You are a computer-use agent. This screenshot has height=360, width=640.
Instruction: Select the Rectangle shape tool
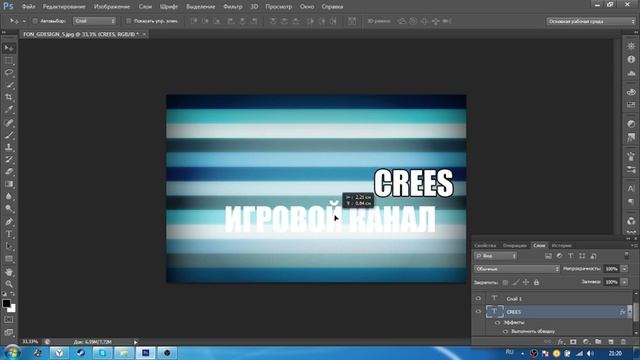pos(9,259)
